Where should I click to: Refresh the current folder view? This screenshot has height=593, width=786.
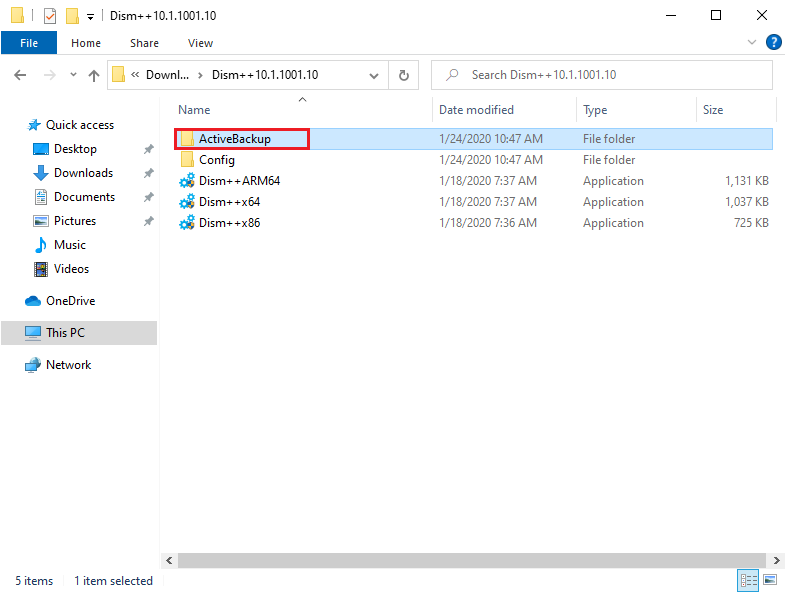click(404, 75)
